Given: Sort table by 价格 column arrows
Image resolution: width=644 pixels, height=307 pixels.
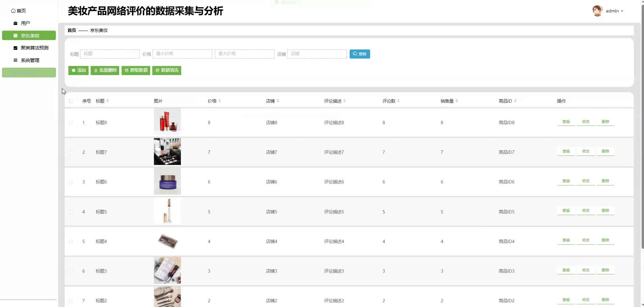Looking at the screenshot, I should coord(220,101).
